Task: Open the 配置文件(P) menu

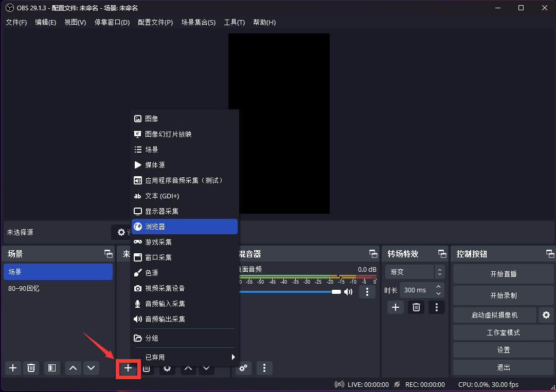Action: [x=155, y=22]
